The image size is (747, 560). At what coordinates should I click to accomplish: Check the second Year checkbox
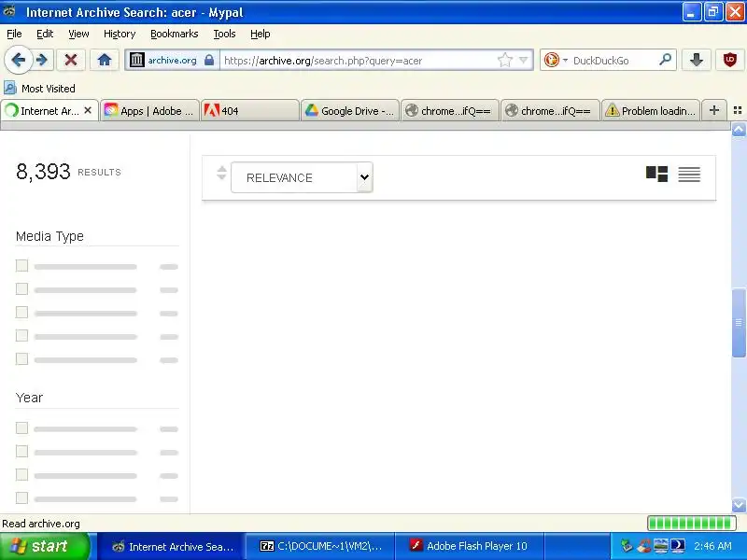tap(21, 452)
